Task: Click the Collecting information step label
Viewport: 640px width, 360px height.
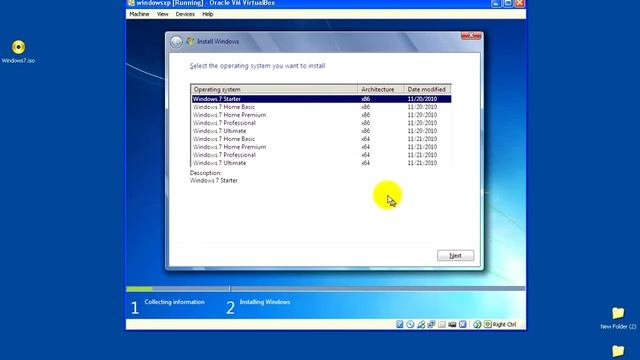Action: point(174,302)
